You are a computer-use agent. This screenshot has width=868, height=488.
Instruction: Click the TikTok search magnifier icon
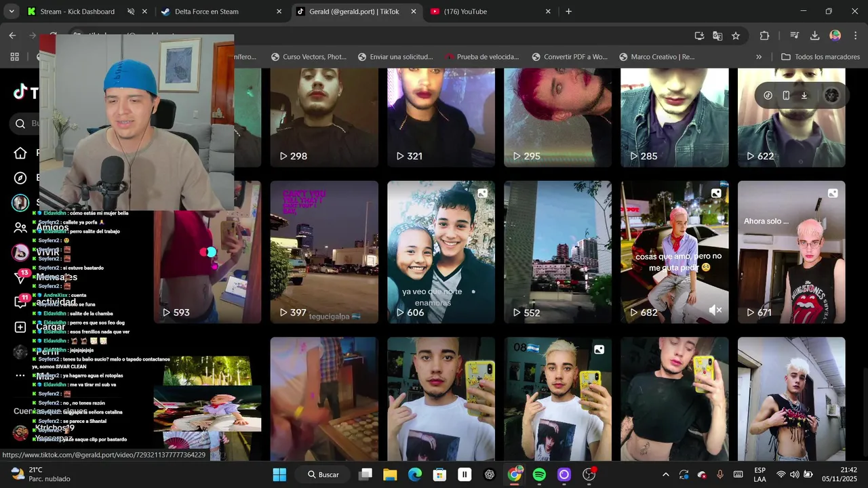(20, 123)
